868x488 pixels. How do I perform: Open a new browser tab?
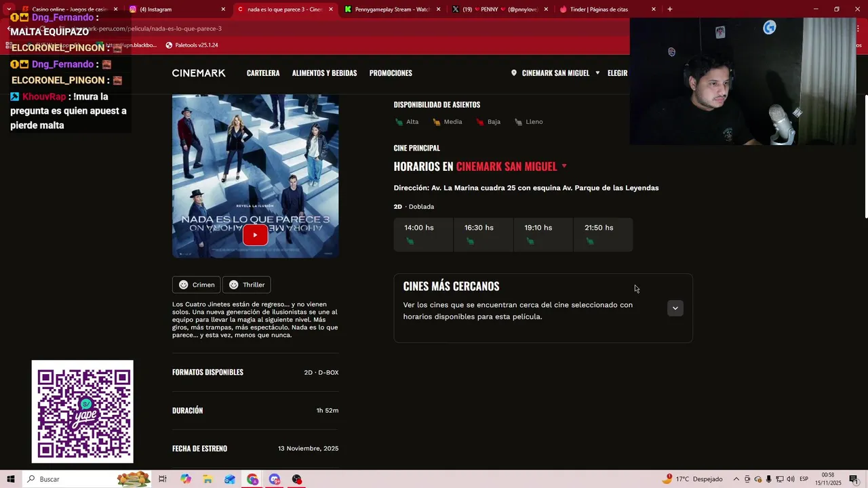(x=669, y=9)
